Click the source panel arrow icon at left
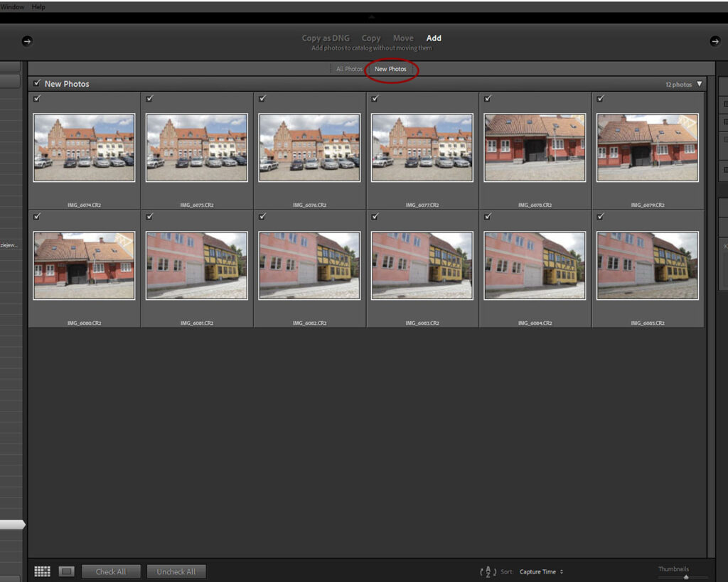The image size is (728, 582). [x=26, y=41]
